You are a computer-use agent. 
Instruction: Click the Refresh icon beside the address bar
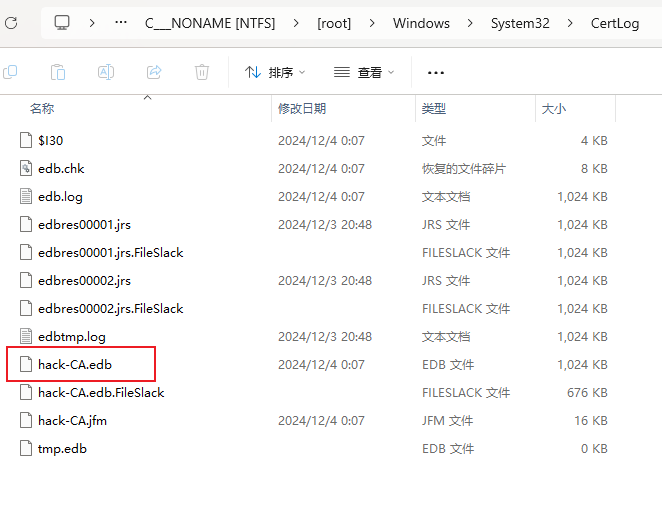point(10,23)
